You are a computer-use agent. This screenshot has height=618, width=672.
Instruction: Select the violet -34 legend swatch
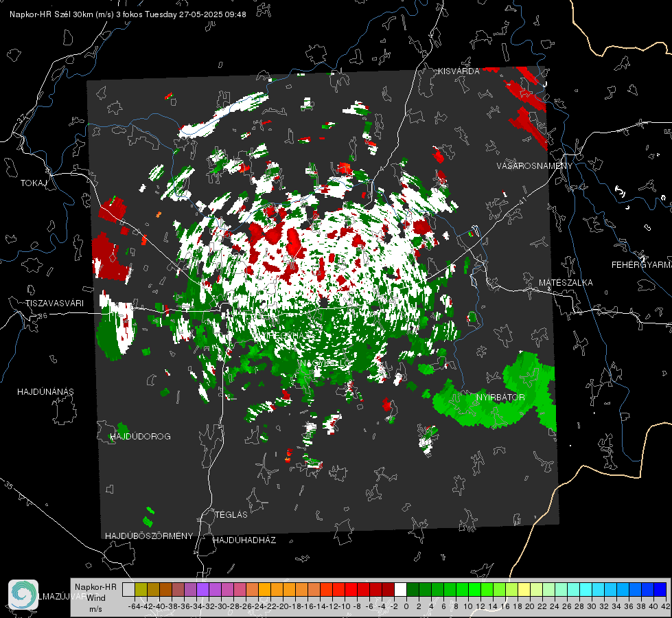pos(202,589)
